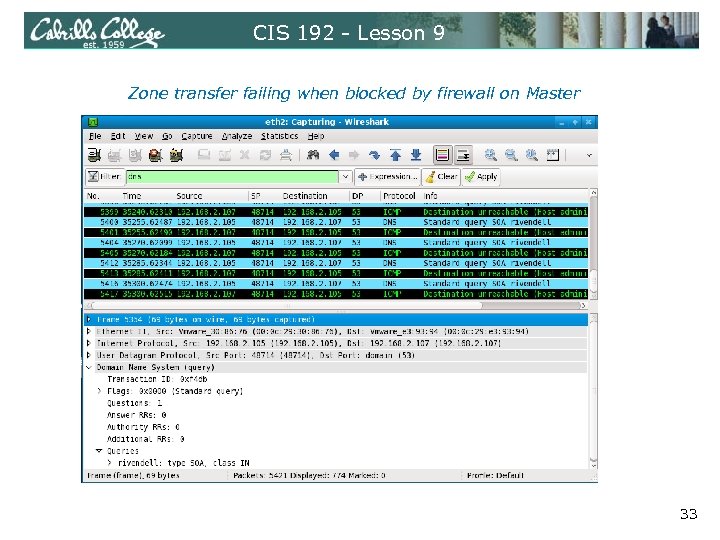The height and width of the screenshot is (540, 720).
Task: Expand the Ethernet II details row
Action: [89, 331]
